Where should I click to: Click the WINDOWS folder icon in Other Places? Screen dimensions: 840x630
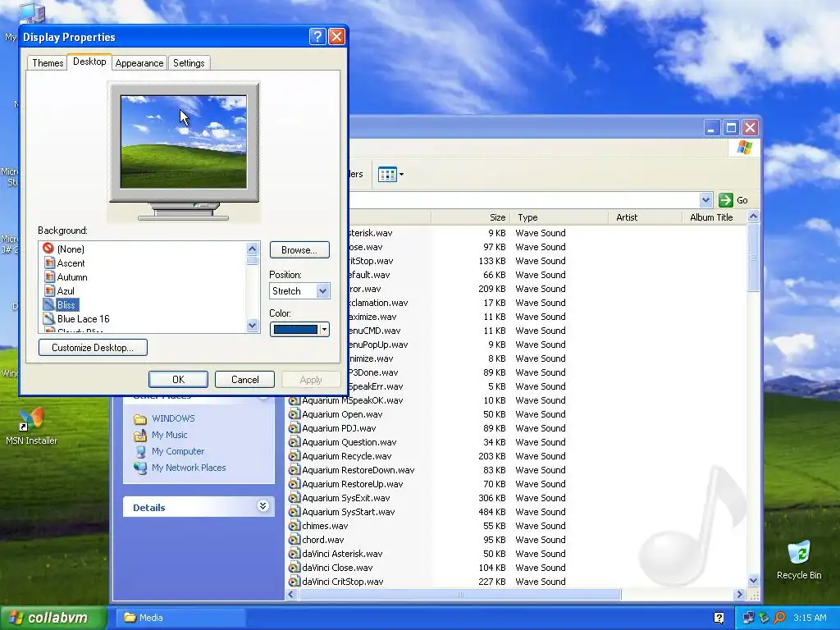pyautogui.click(x=139, y=418)
